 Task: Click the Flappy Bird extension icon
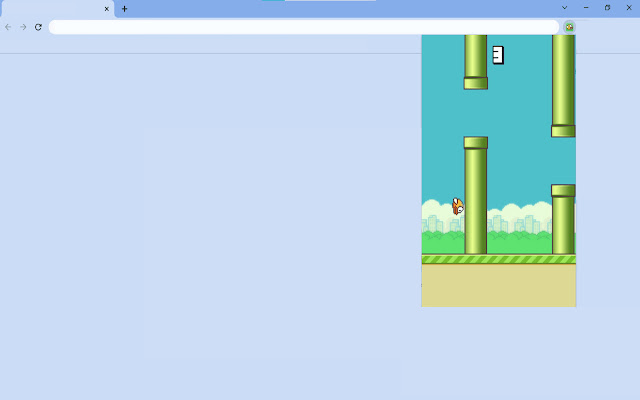[569, 27]
